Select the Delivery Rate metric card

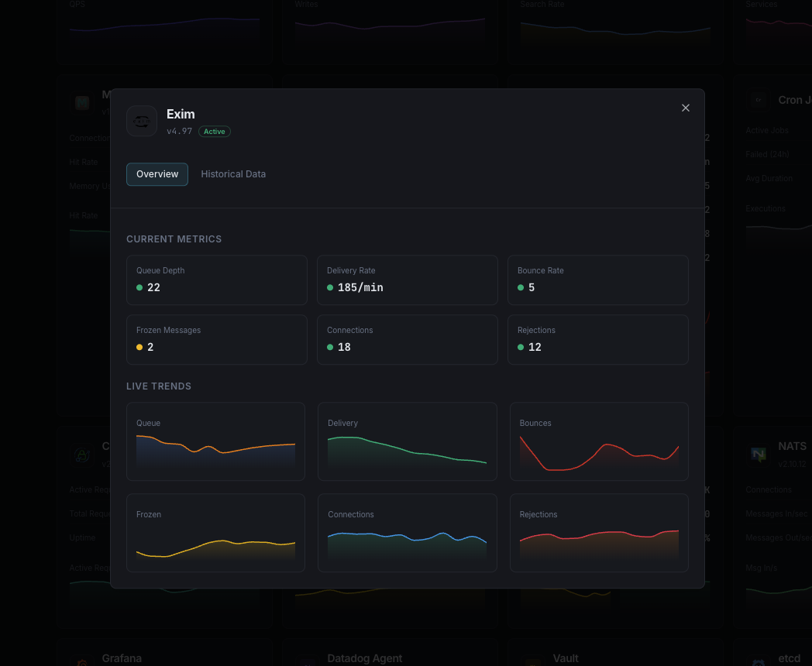click(x=407, y=280)
